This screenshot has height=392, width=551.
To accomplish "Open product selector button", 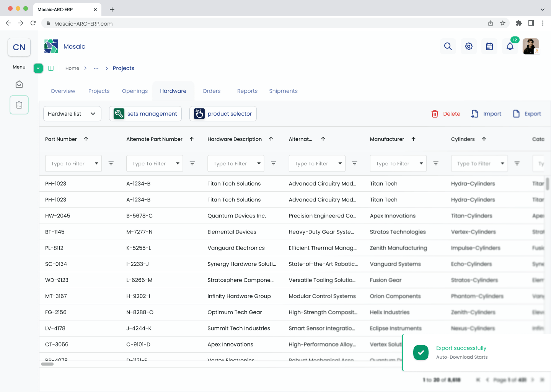I will click(x=223, y=114).
